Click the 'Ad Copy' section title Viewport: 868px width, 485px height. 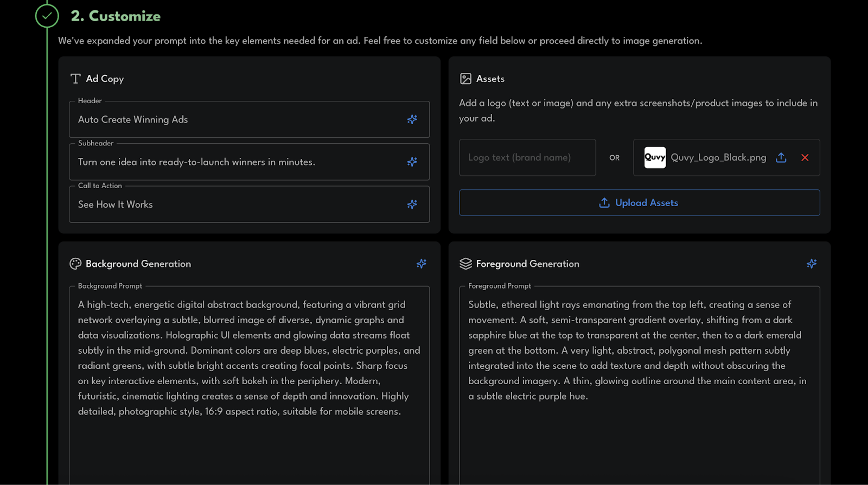point(105,79)
